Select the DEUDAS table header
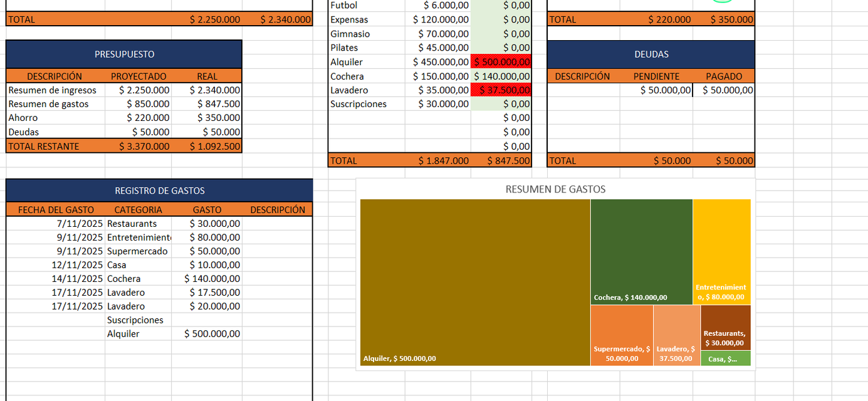The image size is (868, 401). pyautogui.click(x=651, y=55)
